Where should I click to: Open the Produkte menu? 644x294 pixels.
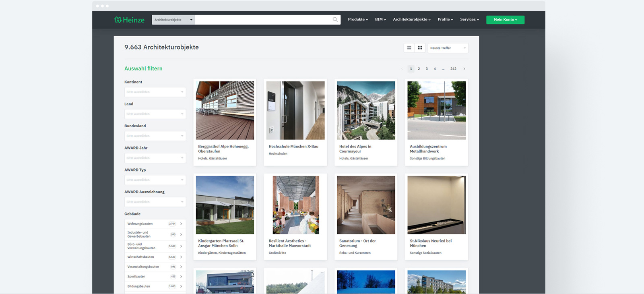[358, 19]
